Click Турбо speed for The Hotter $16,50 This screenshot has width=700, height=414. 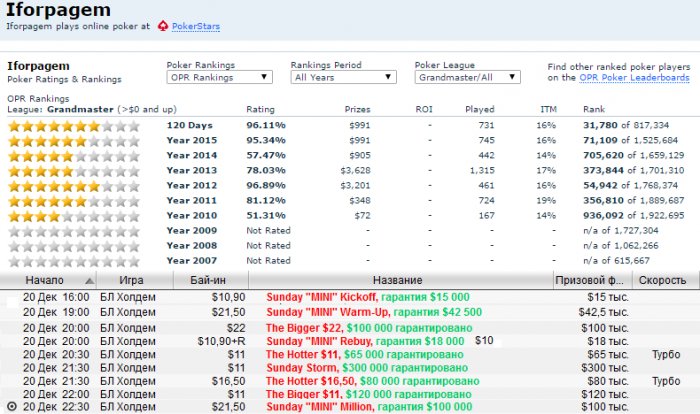[666, 381]
